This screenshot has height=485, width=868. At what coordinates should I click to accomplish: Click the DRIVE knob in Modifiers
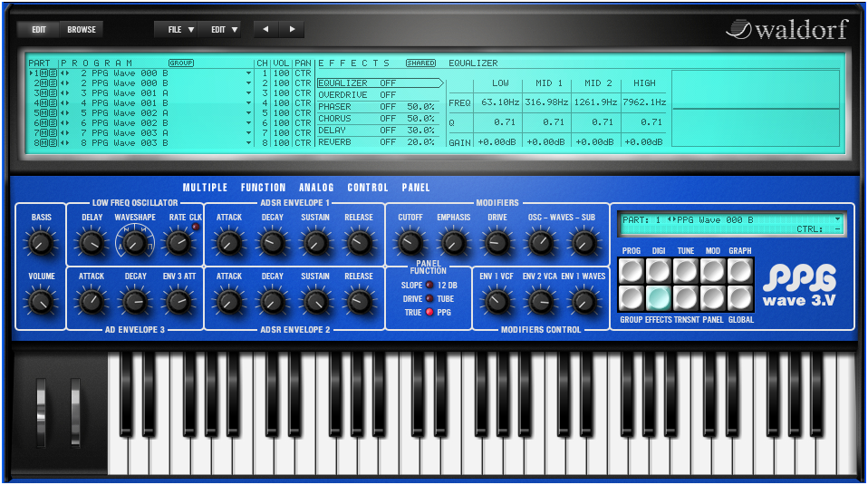(497, 243)
